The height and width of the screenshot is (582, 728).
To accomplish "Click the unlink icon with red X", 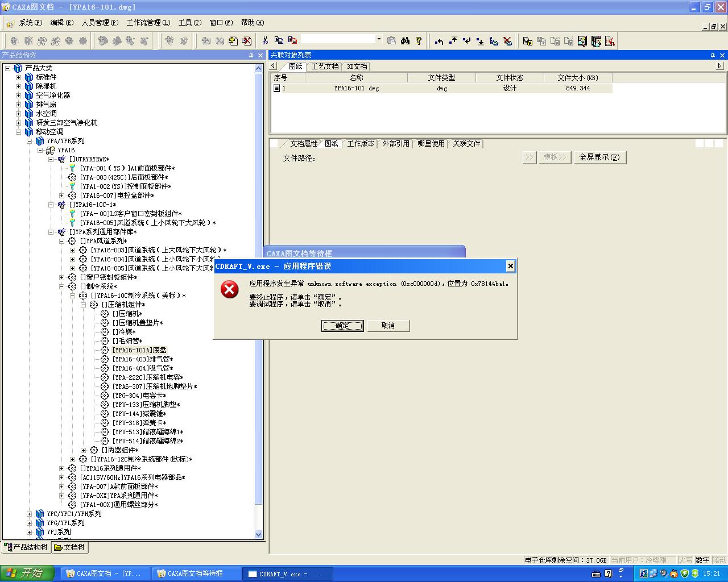I will [x=507, y=41].
